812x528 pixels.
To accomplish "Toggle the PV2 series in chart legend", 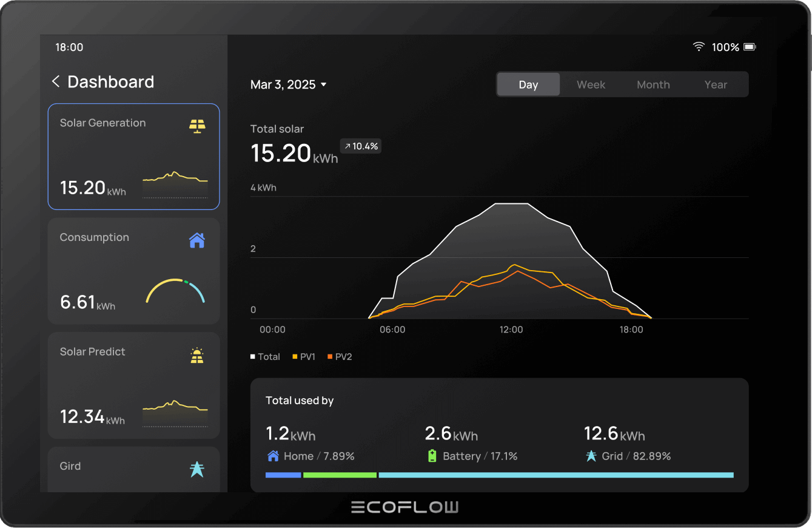I will click(x=340, y=357).
